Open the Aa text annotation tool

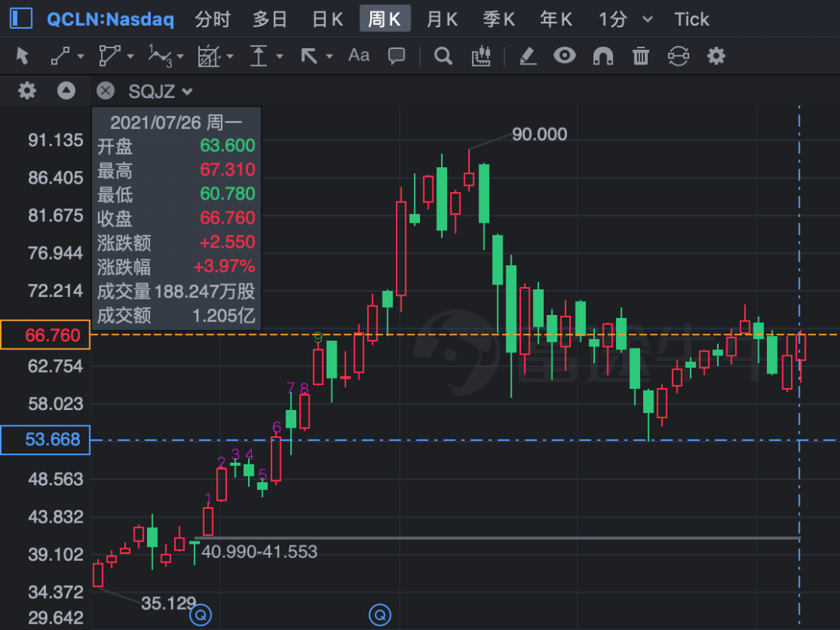tap(358, 55)
